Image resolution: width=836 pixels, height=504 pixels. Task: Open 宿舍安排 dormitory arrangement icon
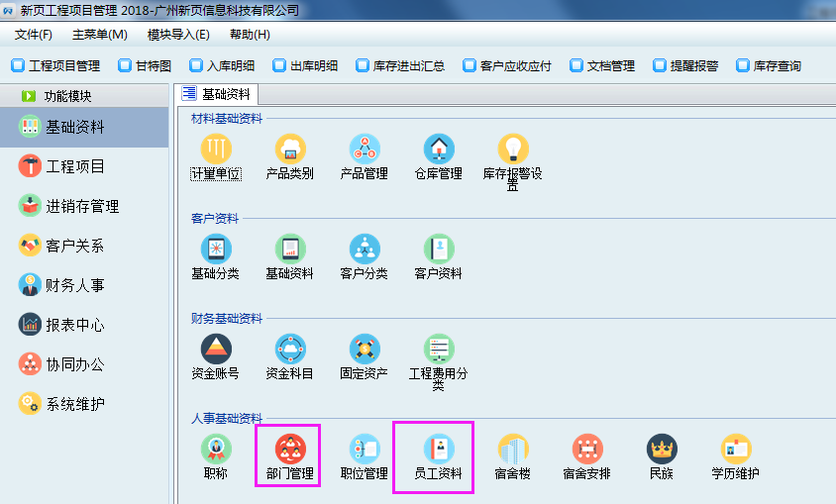point(587,449)
